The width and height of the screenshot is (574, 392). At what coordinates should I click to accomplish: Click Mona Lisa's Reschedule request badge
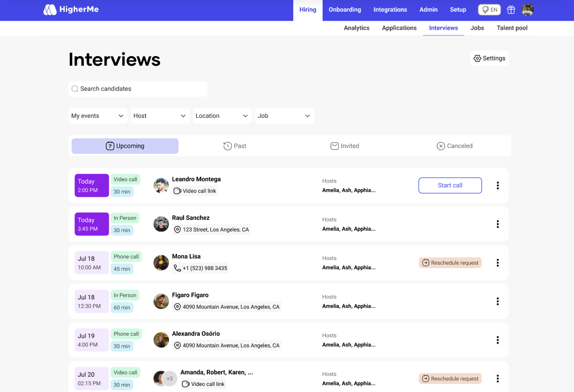450,263
